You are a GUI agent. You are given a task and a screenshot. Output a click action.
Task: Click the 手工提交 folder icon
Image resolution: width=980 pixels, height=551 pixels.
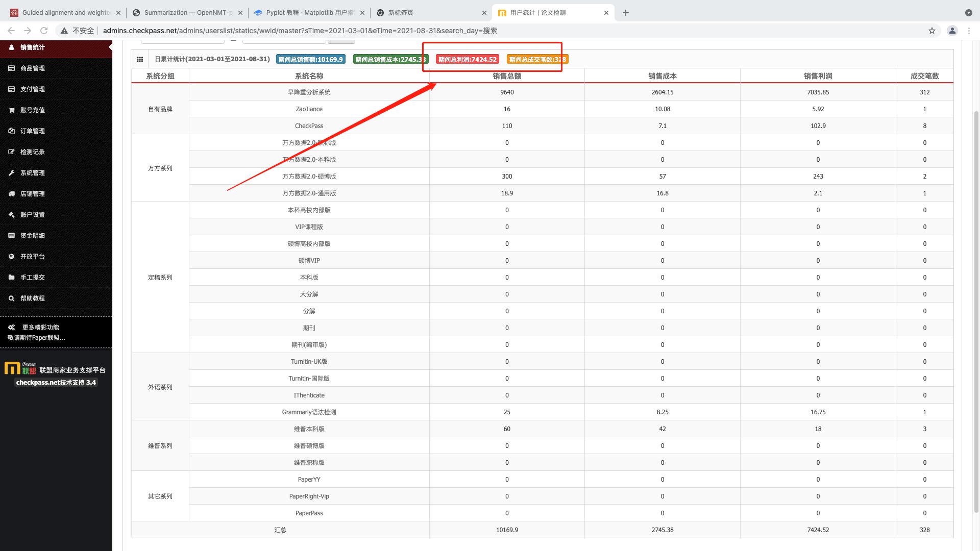[x=11, y=278]
